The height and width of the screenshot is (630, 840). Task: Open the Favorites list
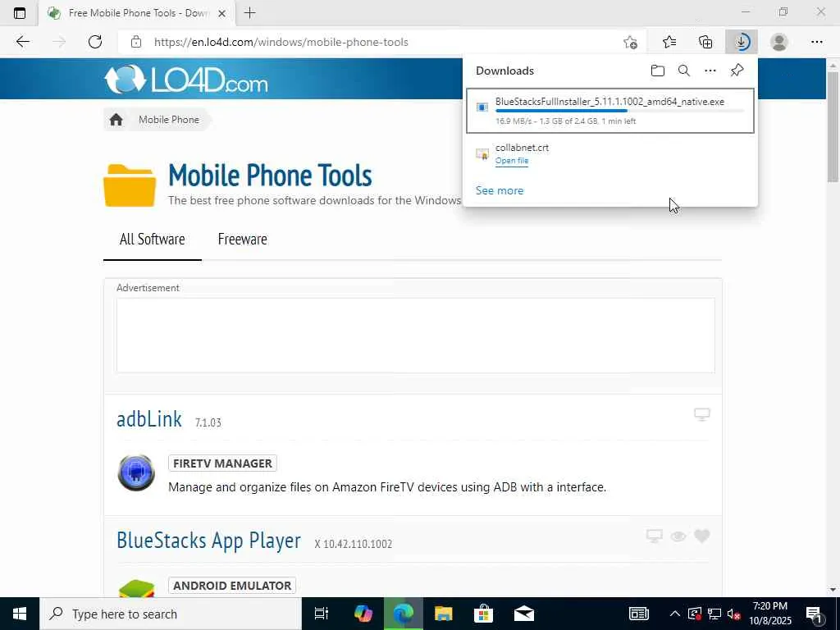[669, 42]
